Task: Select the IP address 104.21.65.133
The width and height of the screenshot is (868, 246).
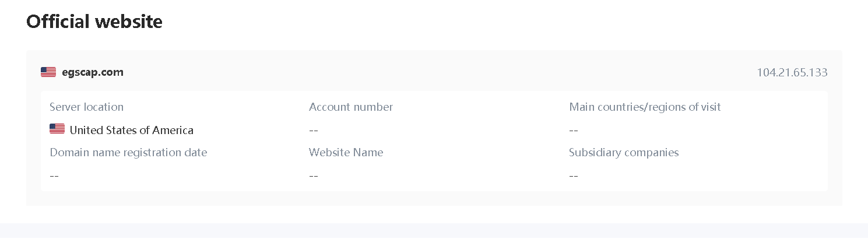Action: pyautogui.click(x=792, y=72)
